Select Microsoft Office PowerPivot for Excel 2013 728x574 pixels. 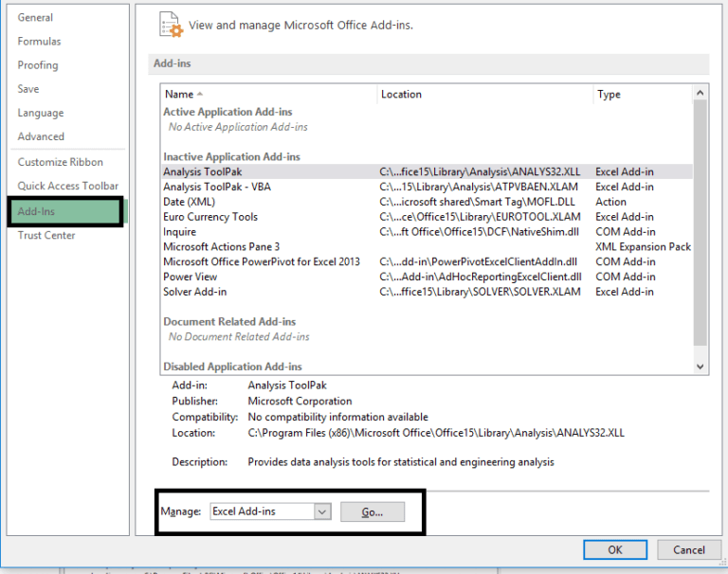[427, 261]
